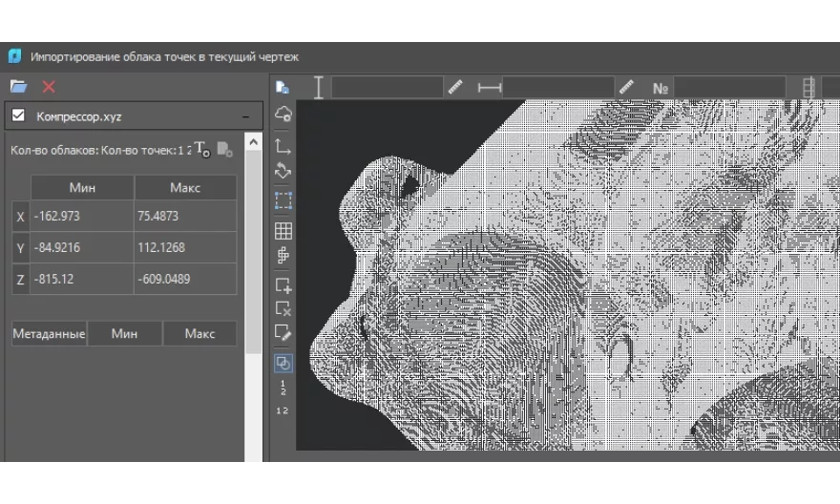Image resolution: width=840 pixels, height=504 pixels.
Task: Click the X minimum value cell -162.973
Action: 81,216
